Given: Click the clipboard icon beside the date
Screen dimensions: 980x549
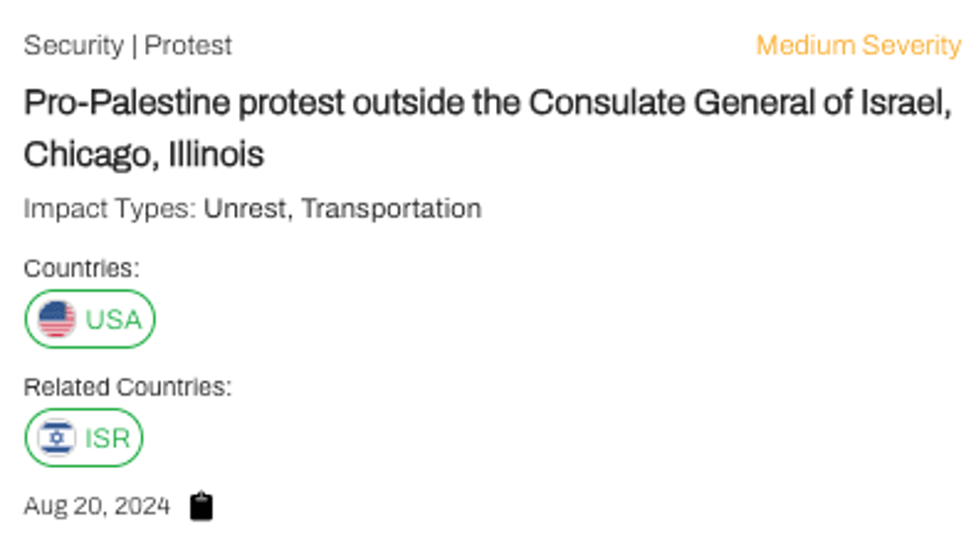Looking at the screenshot, I should (202, 507).
